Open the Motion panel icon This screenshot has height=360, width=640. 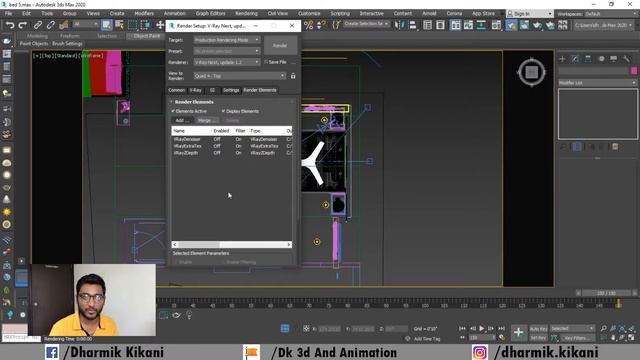click(601, 59)
